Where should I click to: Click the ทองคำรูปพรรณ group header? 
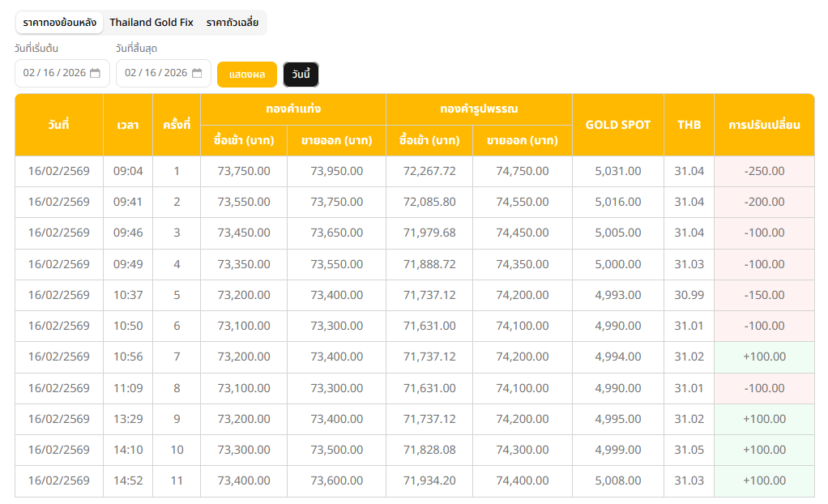coord(478,109)
